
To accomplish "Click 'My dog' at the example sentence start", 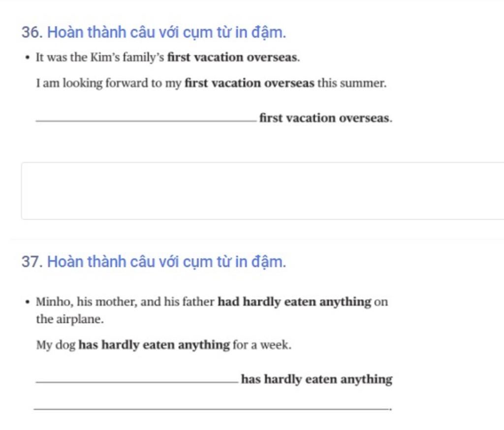I will [x=56, y=345].
